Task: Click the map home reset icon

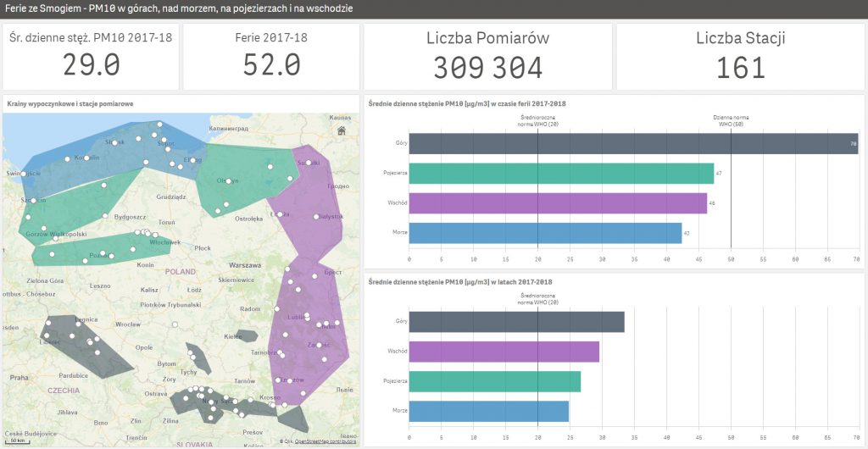Action: coord(341,130)
